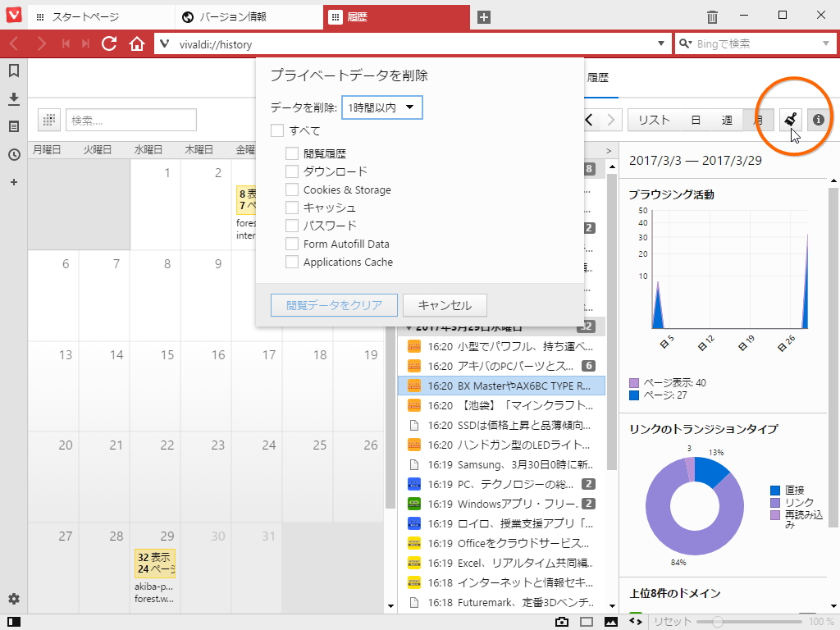Select the 履歴 browser tab

[x=396, y=17]
